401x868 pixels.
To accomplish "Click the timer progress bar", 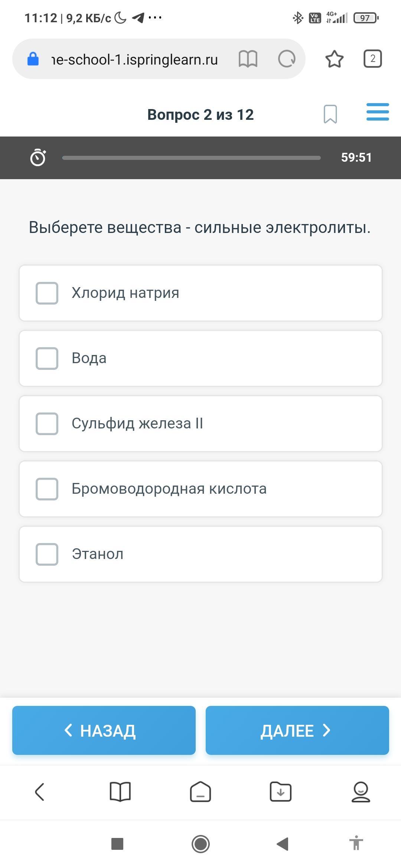I will coord(192,158).
